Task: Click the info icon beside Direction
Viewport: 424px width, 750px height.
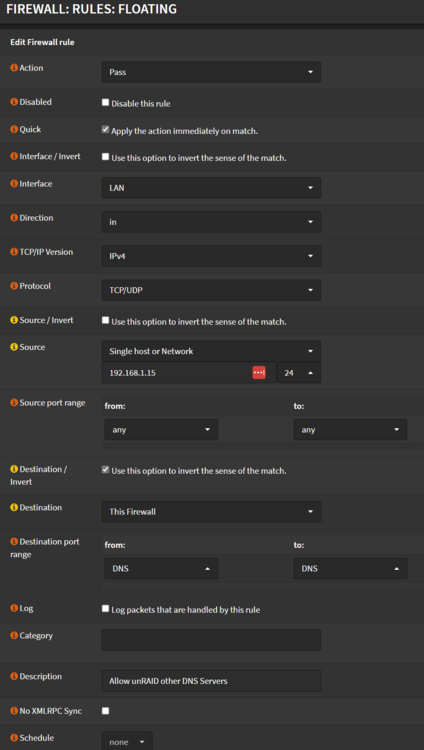Action: coord(14,218)
